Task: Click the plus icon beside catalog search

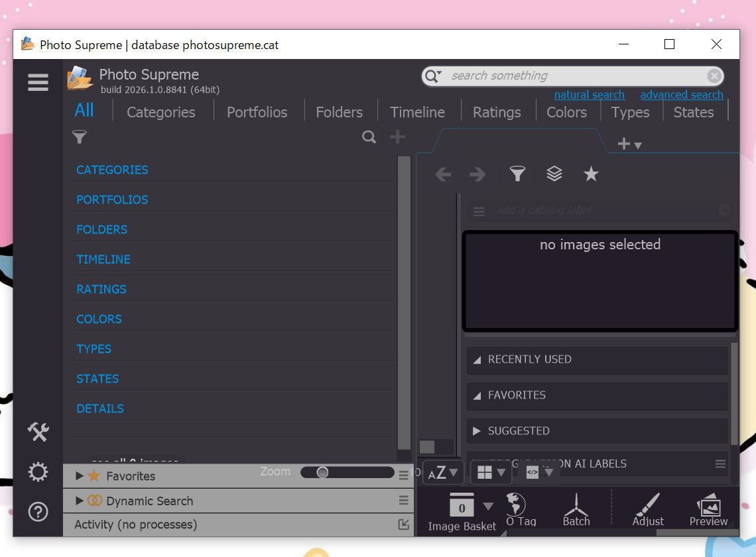Action: (x=397, y=137)
